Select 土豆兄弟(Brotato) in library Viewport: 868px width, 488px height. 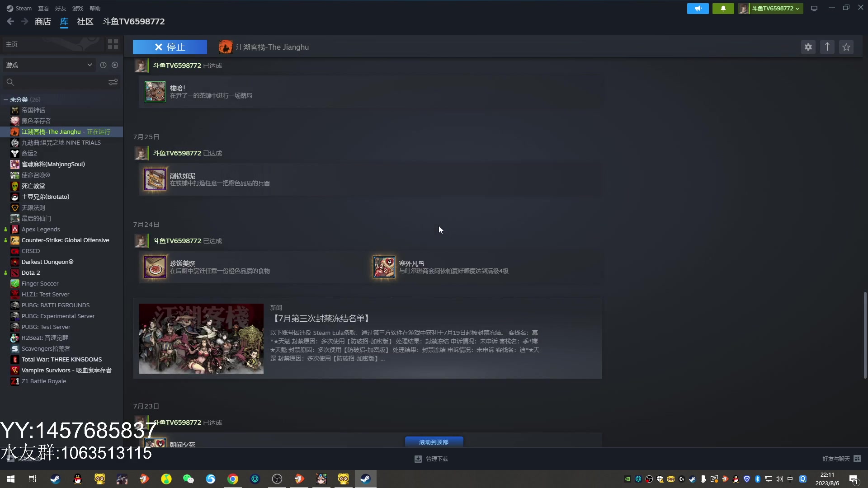point(45,197)
